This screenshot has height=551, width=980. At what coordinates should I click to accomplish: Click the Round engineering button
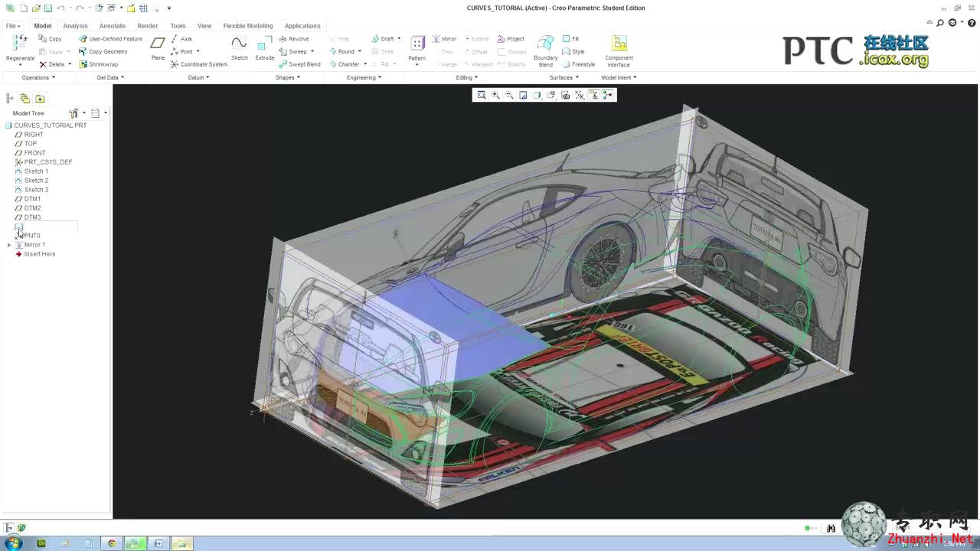coord(341,52)
